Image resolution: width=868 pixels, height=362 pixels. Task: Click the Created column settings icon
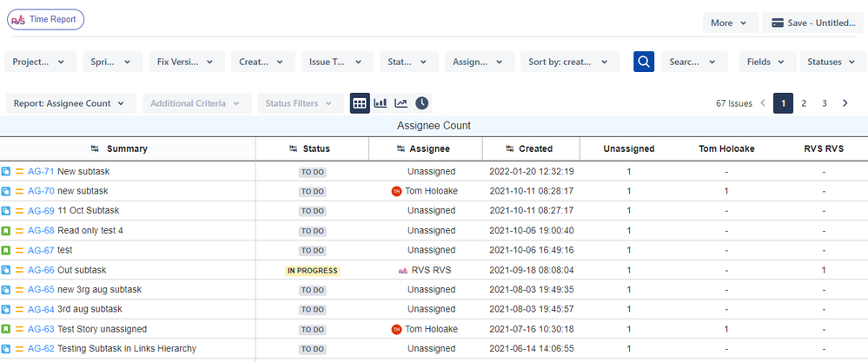[510, 148]
